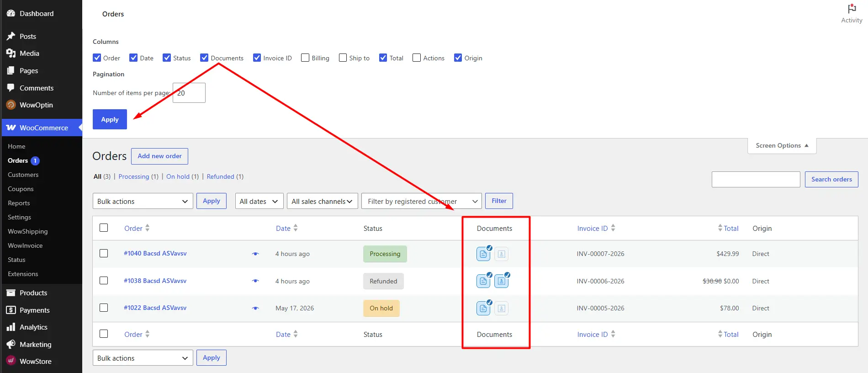Click the search orders text field
Image resolution: width=868 pixels, height=373 pixels.
756,179
